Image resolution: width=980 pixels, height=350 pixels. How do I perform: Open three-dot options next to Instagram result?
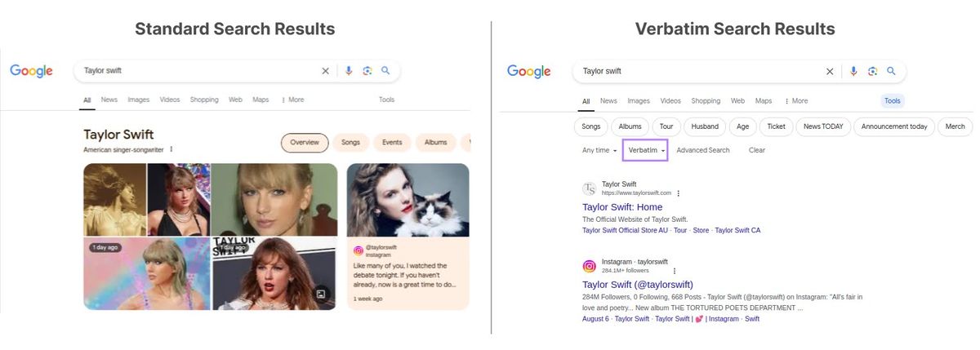(x=674, y=270)
